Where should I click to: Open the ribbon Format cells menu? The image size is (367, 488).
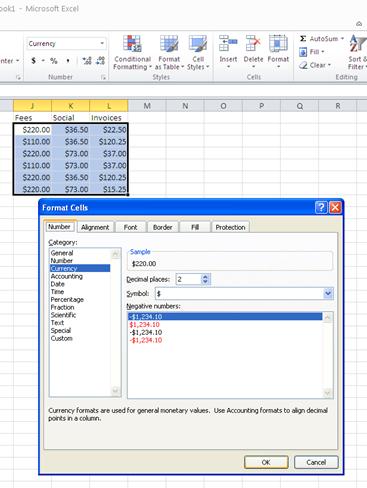click(278, 52)
